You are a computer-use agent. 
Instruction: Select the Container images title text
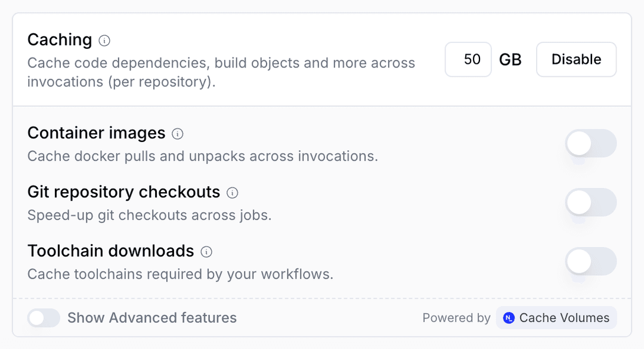coord(97,133)
